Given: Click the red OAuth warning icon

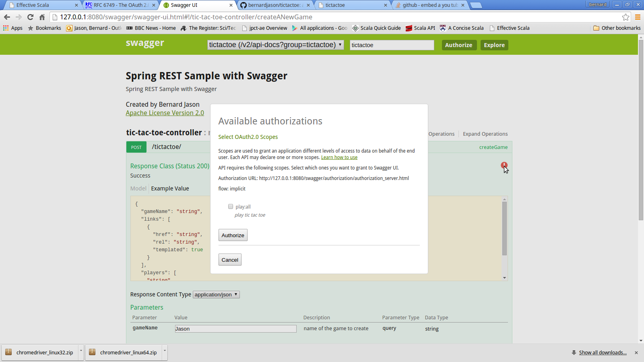Looking at the screenshot, I should [x=504, y=165].
